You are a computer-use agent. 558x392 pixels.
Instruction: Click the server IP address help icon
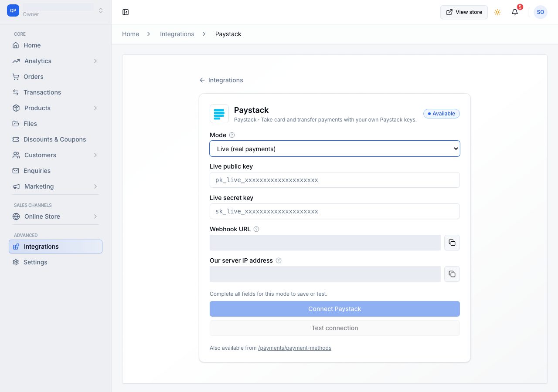tap(279, 260)
